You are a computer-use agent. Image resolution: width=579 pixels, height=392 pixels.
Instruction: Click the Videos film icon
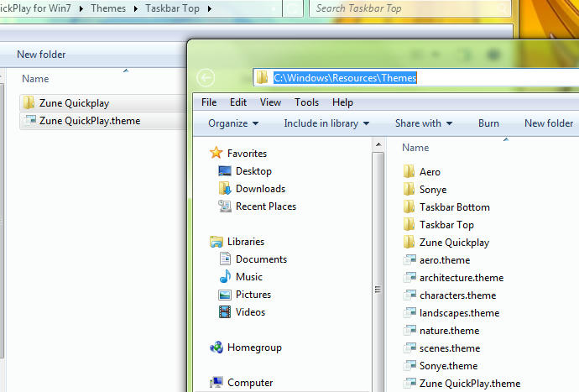point(225,311)
